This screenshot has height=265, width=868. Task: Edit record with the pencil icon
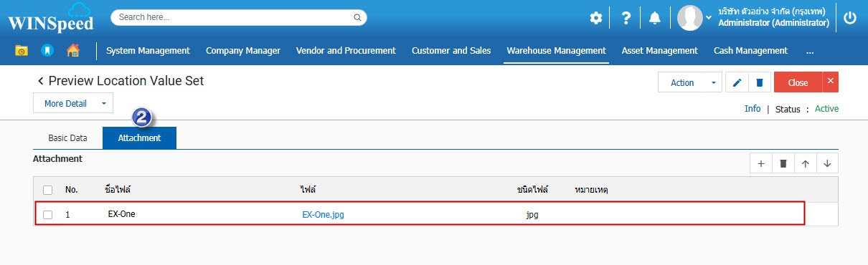click(x=737, y=82)
